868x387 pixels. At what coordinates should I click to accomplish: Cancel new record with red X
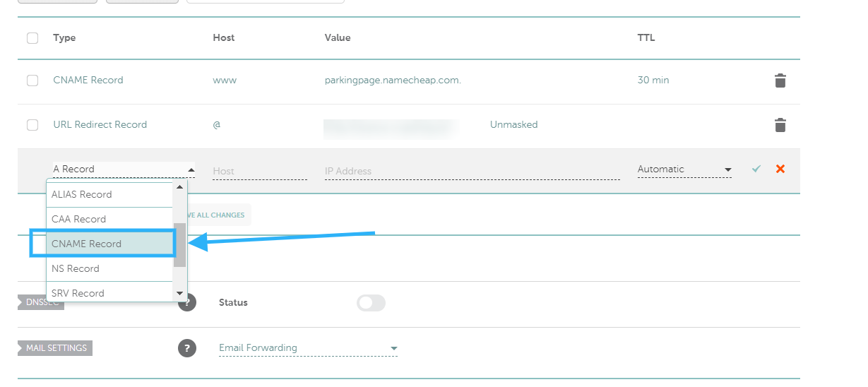pyautogui.click(x=780, y=169)
